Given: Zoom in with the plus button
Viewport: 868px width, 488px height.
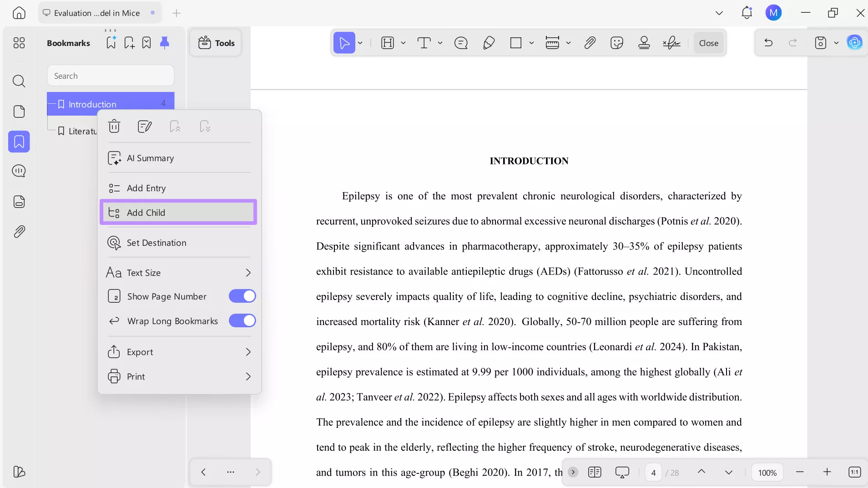Looking at the screenshot, I should pos(827,472).
